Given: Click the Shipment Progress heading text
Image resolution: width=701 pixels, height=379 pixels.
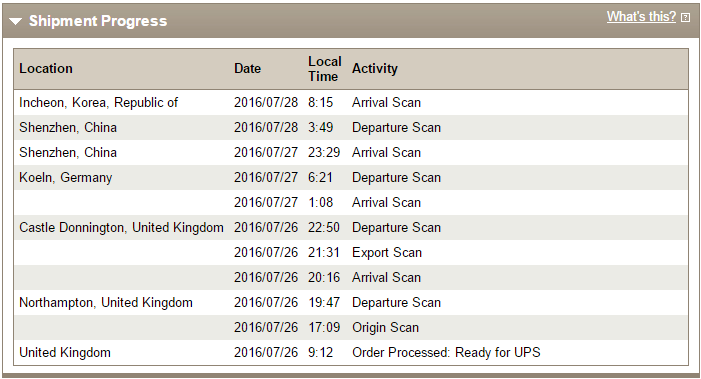Looking at the screenshot, I should coord(98,21).
